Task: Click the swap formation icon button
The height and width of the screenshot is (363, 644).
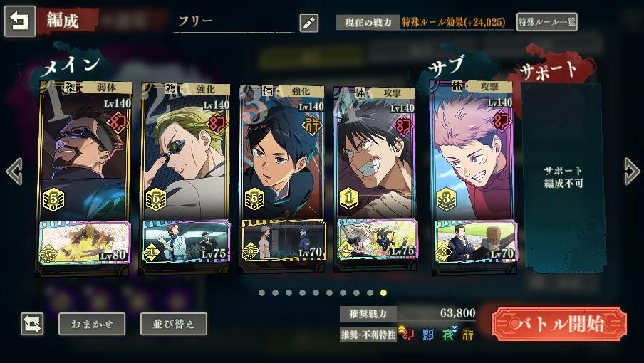Action: pos(33,324)
